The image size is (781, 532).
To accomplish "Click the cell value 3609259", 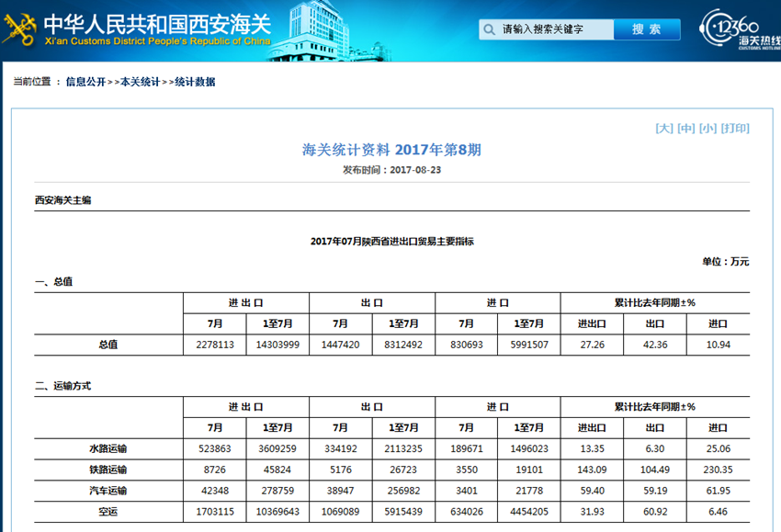I will click(277, 448).
